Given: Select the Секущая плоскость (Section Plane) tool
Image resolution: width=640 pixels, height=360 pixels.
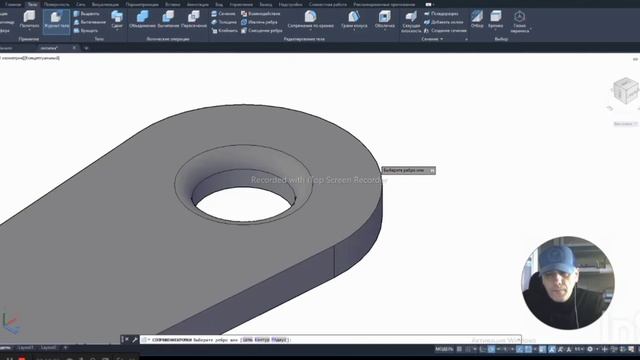Looking at the screenshot, I should pyautogui.click(x=411, y=21).
